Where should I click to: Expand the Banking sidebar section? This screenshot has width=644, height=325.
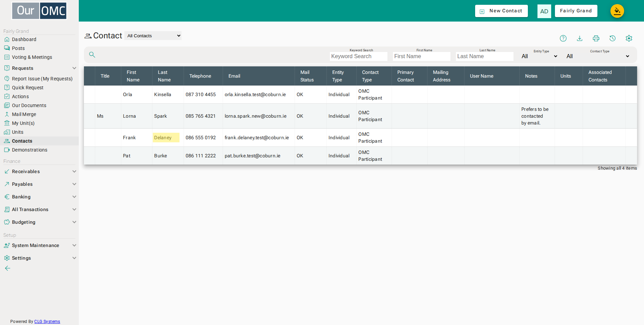[x=39, y=197]
